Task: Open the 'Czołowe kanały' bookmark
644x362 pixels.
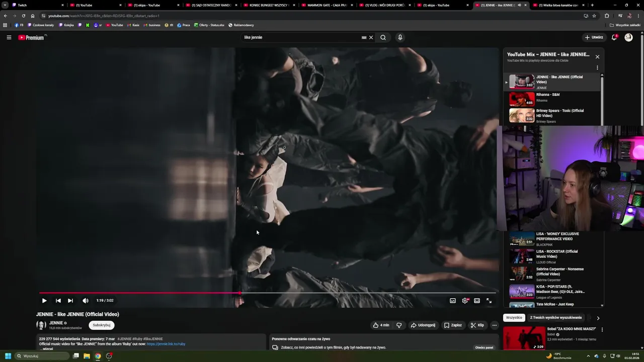Action: [41, 25]
